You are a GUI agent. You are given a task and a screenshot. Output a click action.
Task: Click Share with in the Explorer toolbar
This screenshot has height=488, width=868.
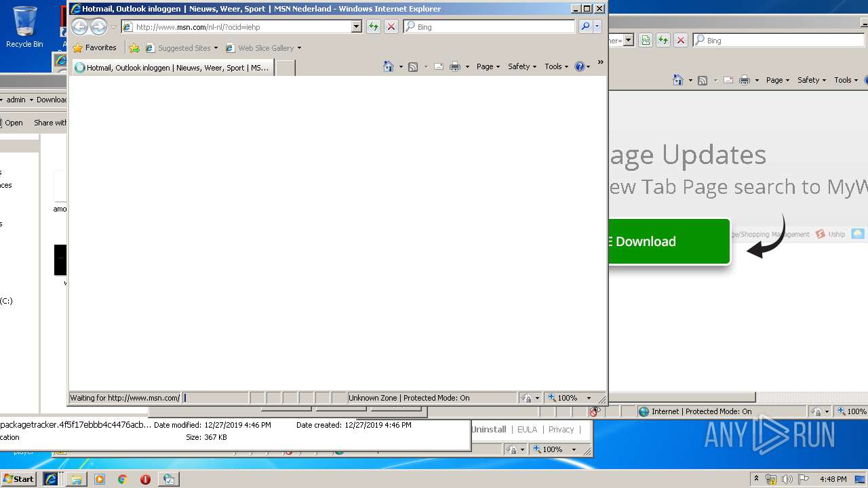pos(50,123)
